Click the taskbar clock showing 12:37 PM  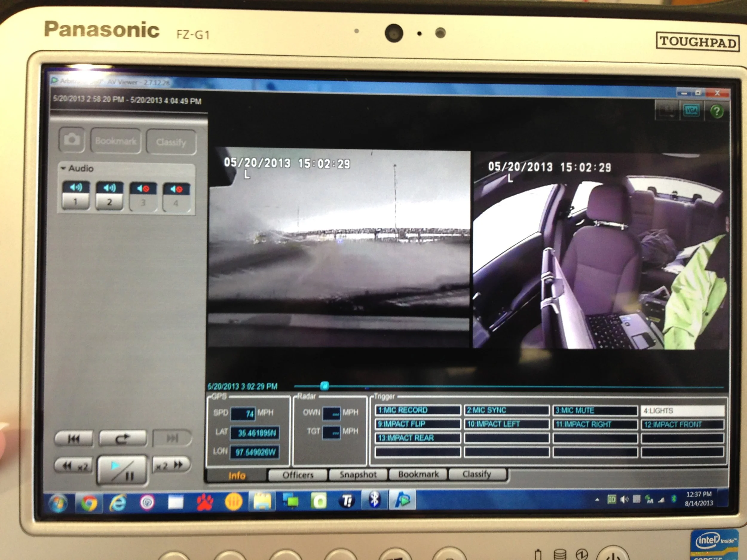tap(699, 498)
